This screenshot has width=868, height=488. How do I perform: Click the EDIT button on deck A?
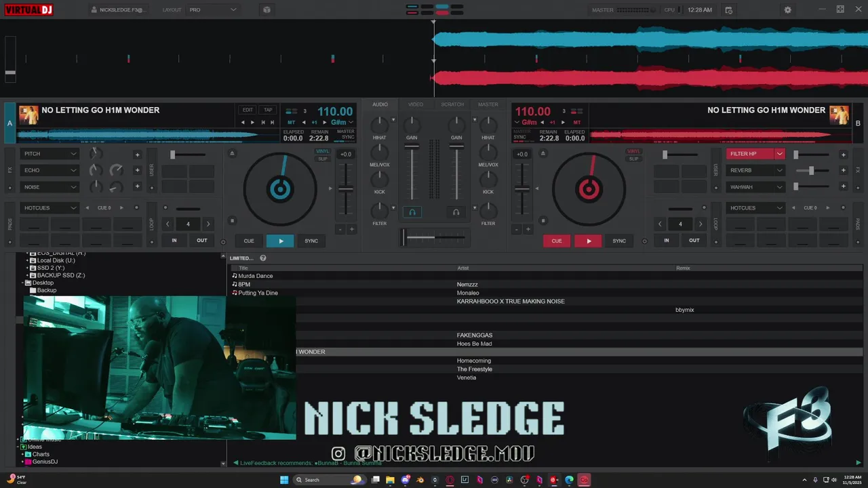248,110
